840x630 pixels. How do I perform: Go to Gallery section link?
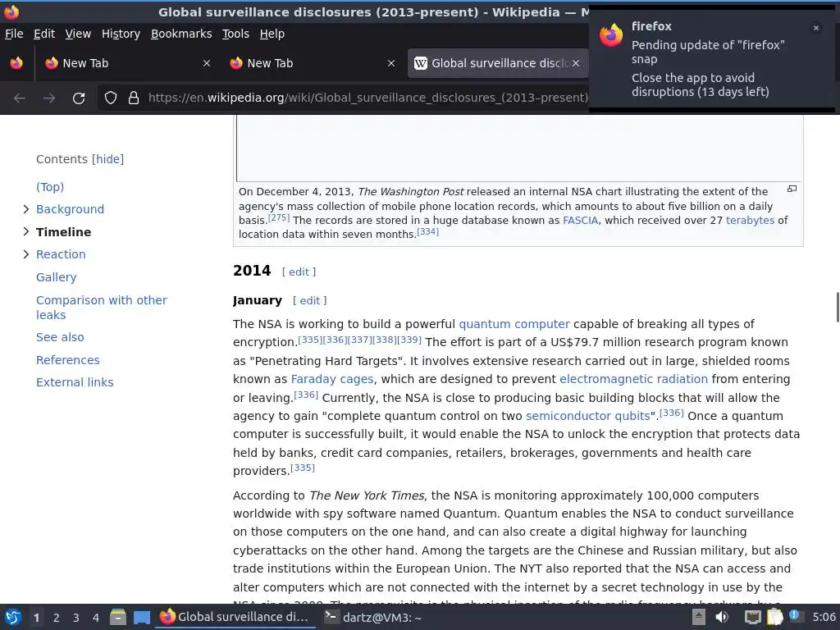point(57,277)
